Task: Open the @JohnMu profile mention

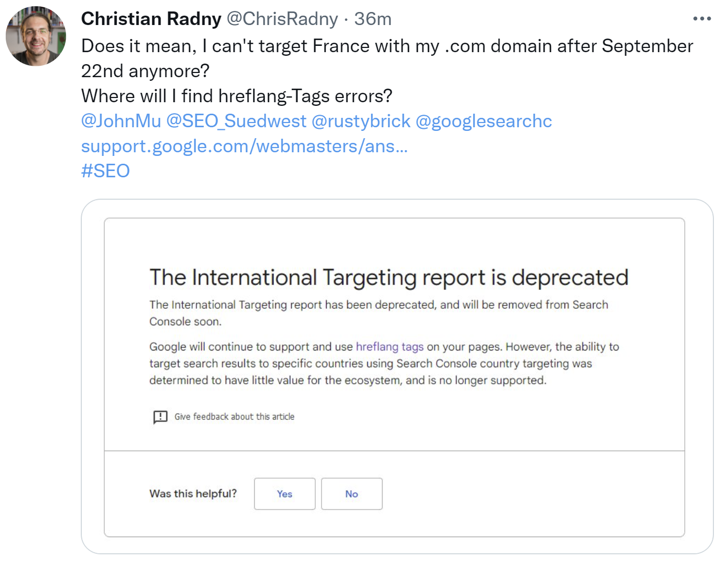Action: coord(121,120)
